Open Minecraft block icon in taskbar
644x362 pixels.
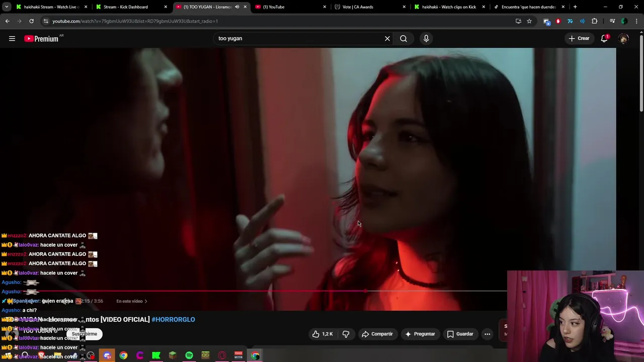tap(173, 355)
